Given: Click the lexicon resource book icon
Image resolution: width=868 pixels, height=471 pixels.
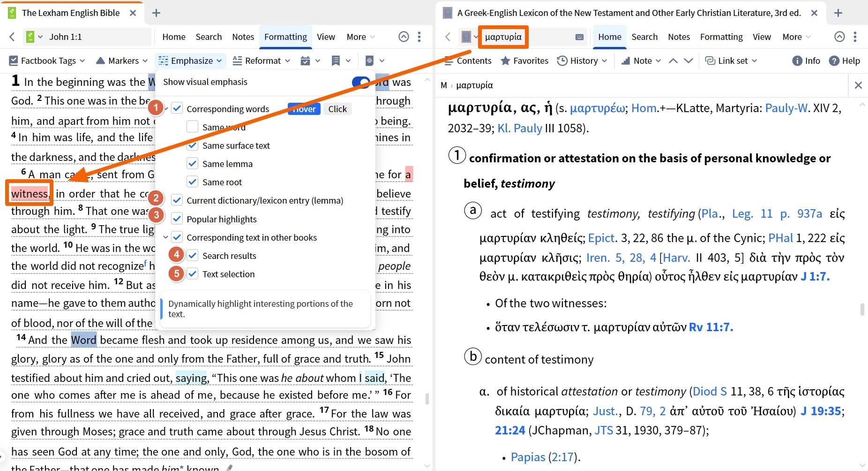Looking at the screenshot, I should [x=466, y=37].
